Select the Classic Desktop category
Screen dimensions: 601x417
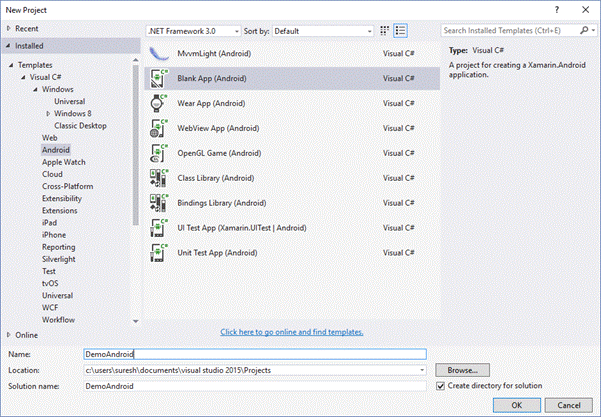tap(80, 126)
